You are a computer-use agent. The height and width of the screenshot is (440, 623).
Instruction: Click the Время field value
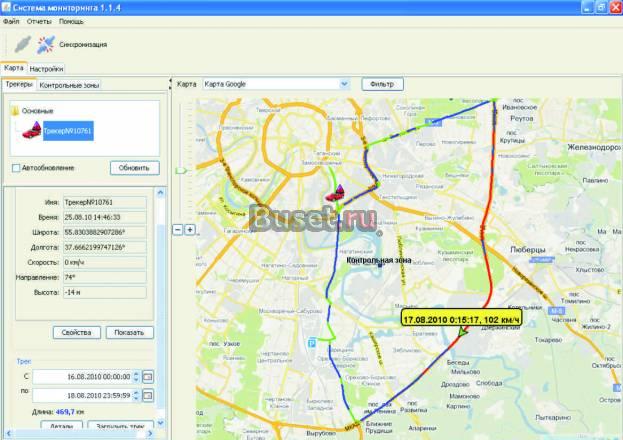(104, 217)
